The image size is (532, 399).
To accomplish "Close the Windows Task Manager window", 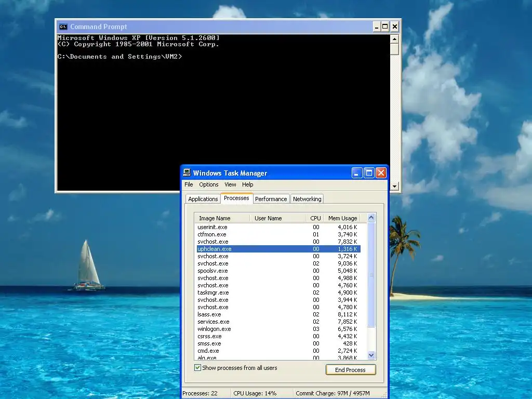I will point(381,173).
